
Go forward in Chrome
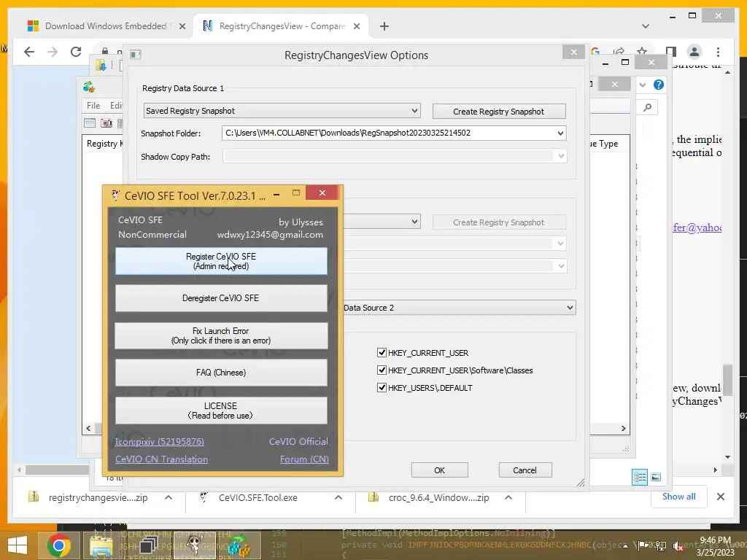click(x=53, y=52)
